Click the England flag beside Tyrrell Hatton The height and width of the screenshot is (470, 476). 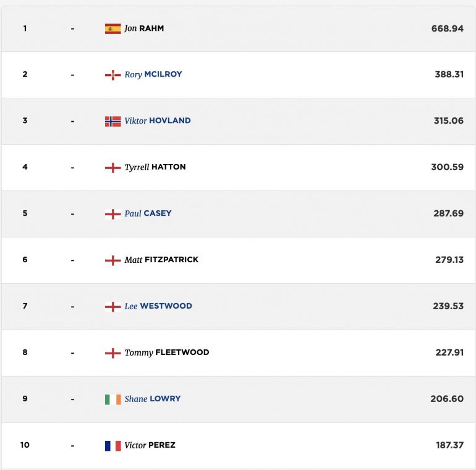(x=113, y=168)
